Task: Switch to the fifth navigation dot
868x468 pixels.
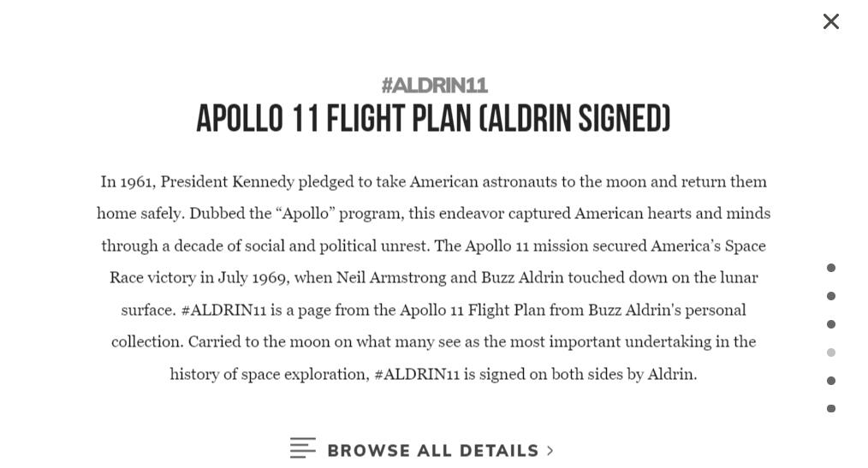Action: pos(830,381)
